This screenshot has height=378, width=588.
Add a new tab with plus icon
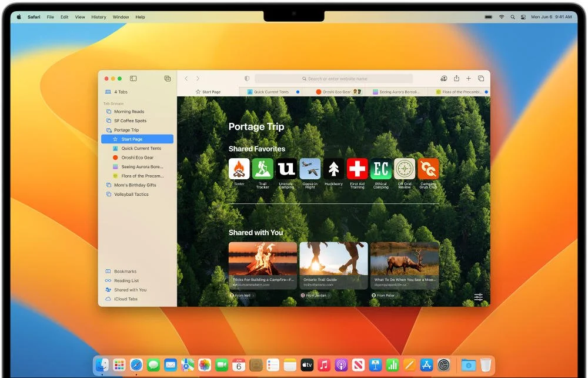(x=469, y=78)
